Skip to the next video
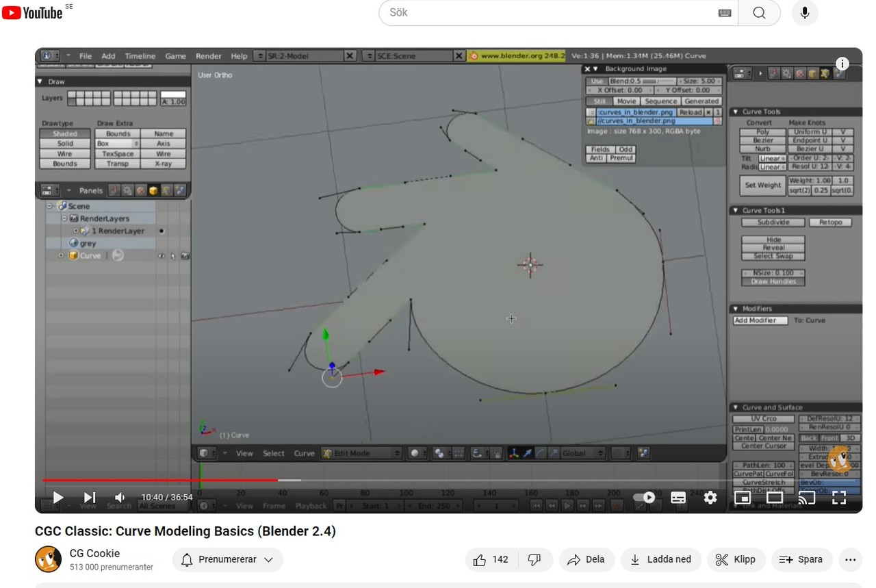The width and height of the screenshot is (876, 588). tap(89, 498)
